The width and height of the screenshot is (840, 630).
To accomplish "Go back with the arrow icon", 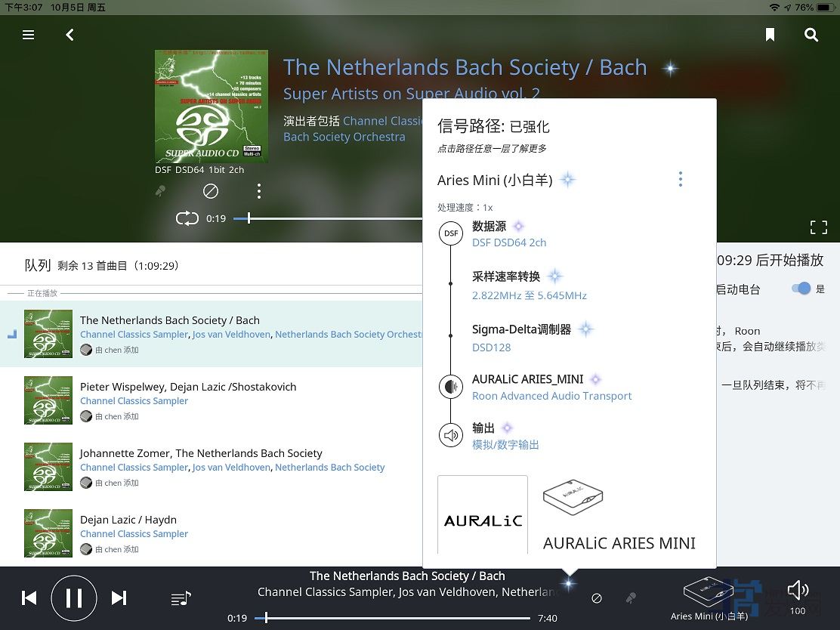I will 69,35.
